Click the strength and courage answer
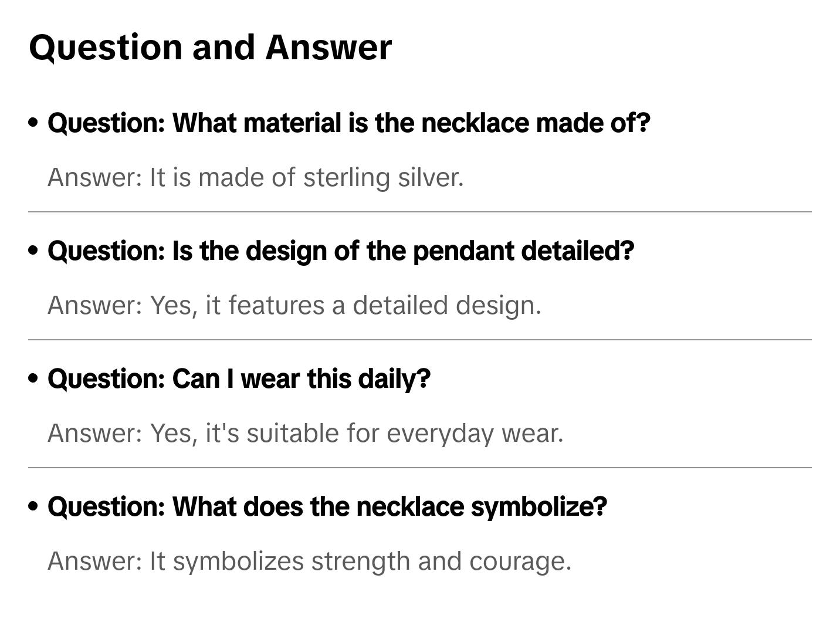The image size is (840, 629). (x=309, y=561)
